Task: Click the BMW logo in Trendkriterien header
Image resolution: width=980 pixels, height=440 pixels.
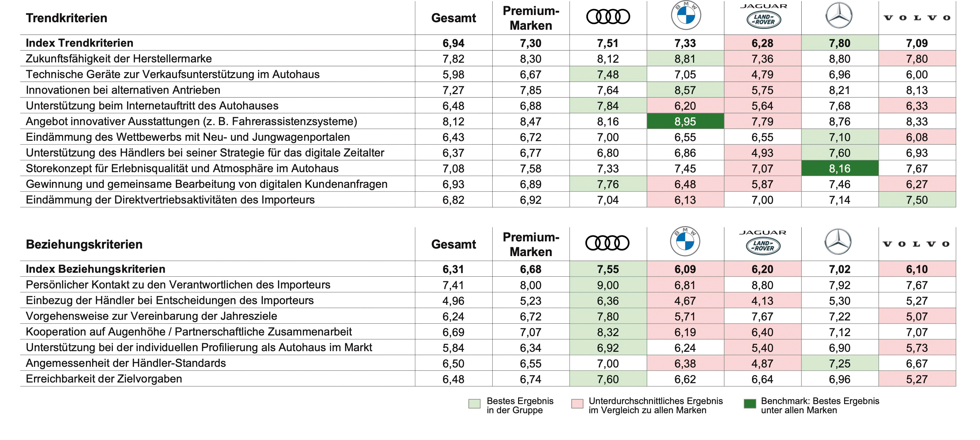Action: point(686,16)
